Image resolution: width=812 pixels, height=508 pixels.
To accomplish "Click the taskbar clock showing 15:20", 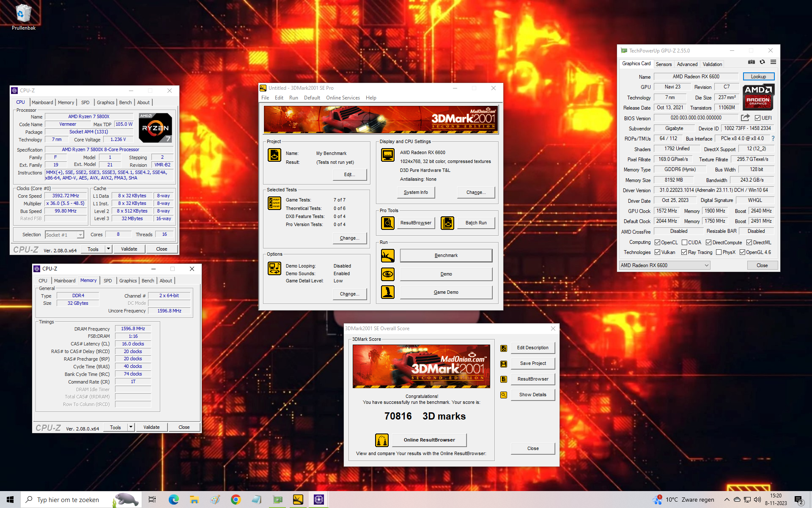I will (776, 500).
